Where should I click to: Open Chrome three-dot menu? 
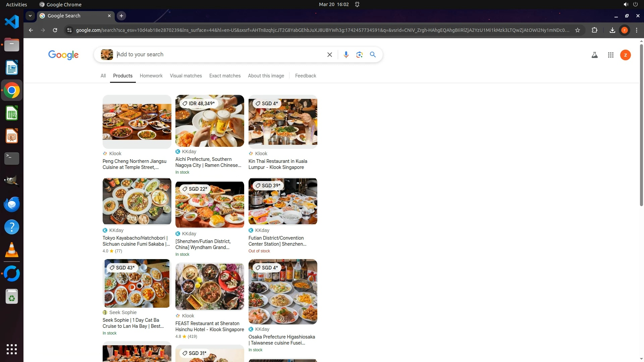point(636,30)
